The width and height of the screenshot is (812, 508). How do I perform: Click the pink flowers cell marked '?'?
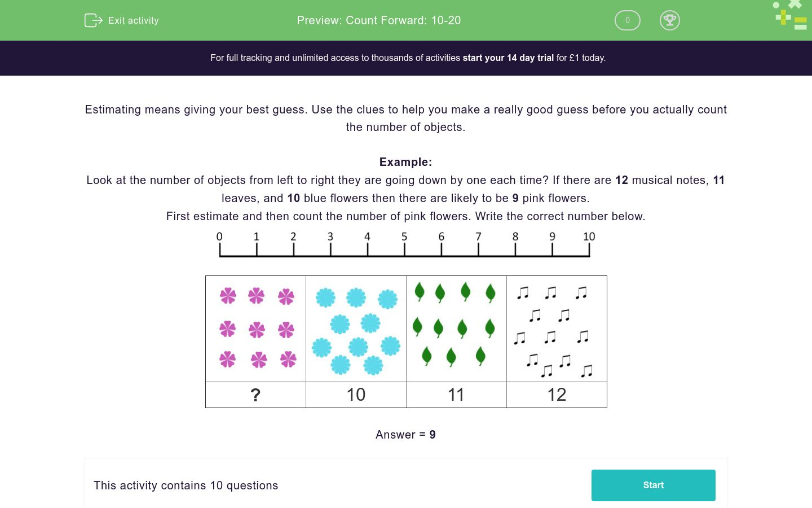tap(255, 329)
